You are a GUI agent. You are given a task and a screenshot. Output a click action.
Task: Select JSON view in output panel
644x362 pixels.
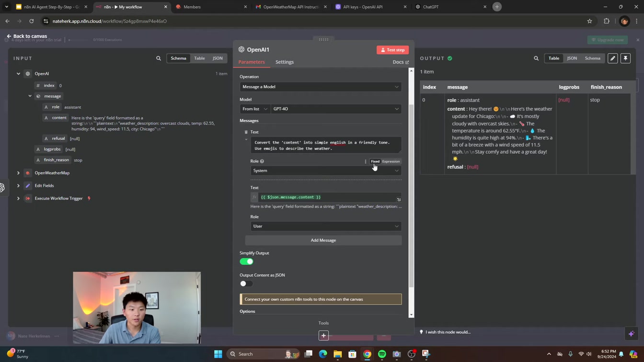572,58
